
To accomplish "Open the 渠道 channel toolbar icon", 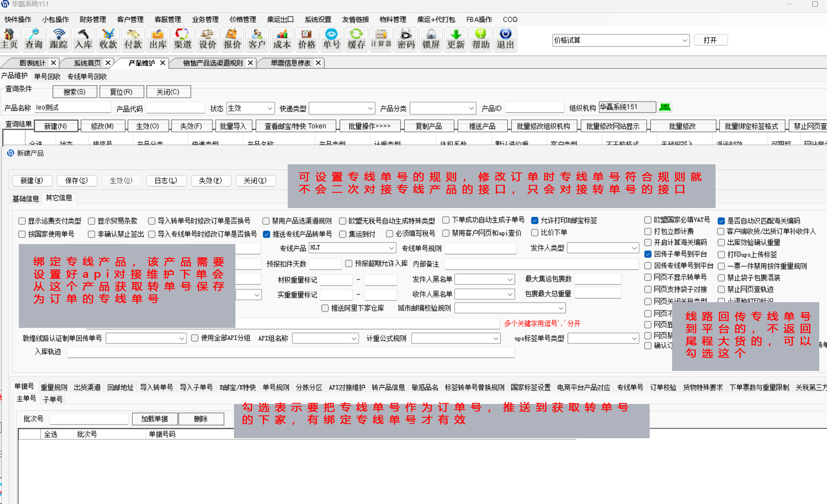I will pyautogui.click(x=182, y=39).
